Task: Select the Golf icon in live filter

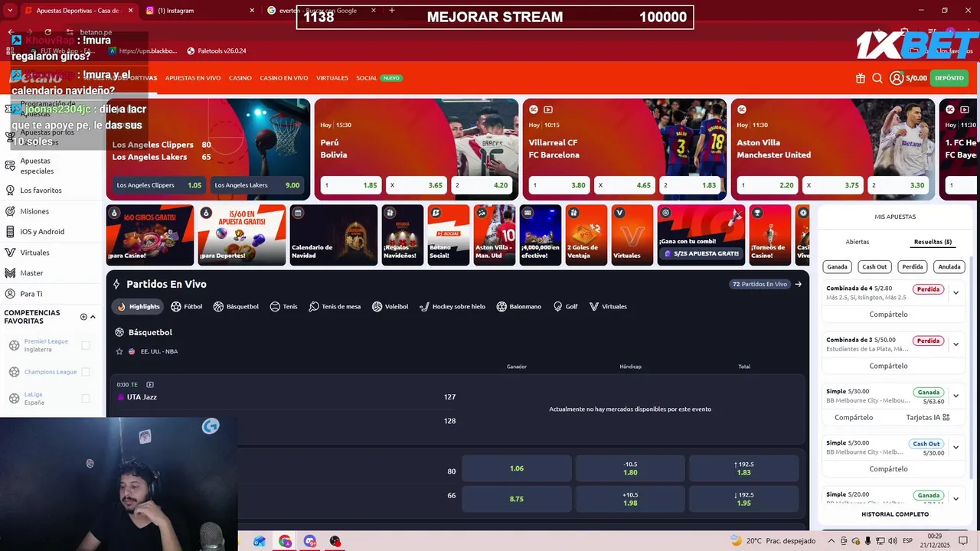Action: click(x=557, y=307)
